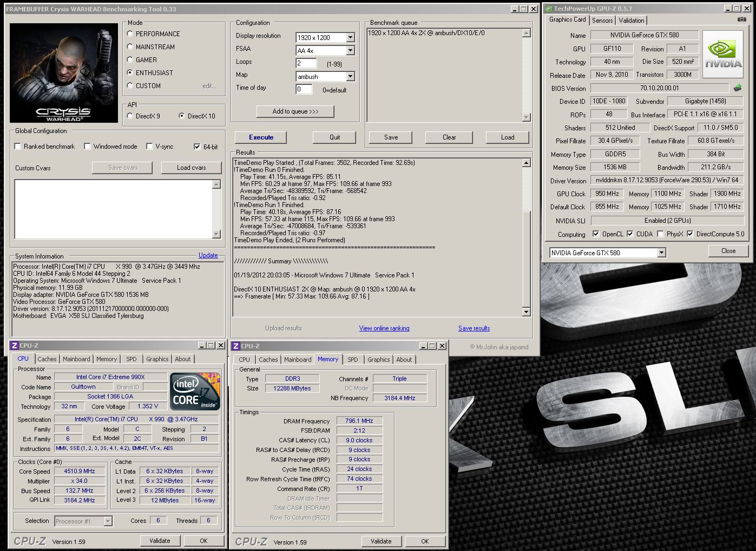Choose the DirectX 9 API option
This screenshot has height=551, width=756.
click(x=130, y=116)
